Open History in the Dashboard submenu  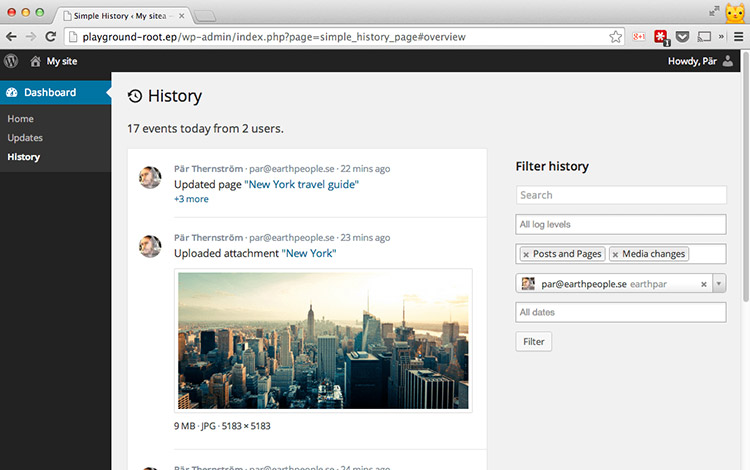click(x=23, y=157)
